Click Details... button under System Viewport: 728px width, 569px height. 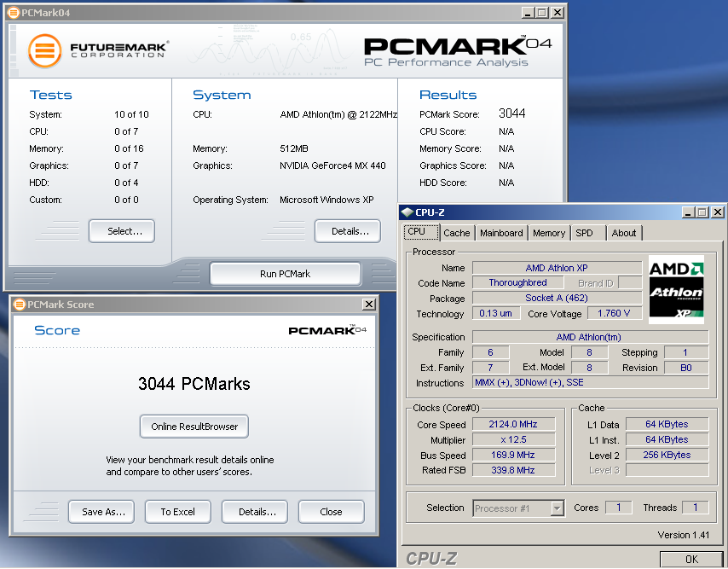348,231
